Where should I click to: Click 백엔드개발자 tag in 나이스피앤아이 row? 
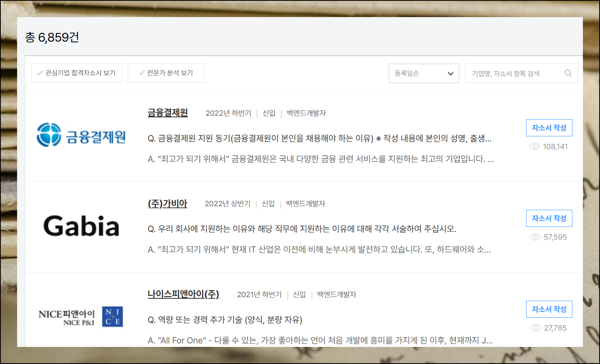tap(337, 294)
